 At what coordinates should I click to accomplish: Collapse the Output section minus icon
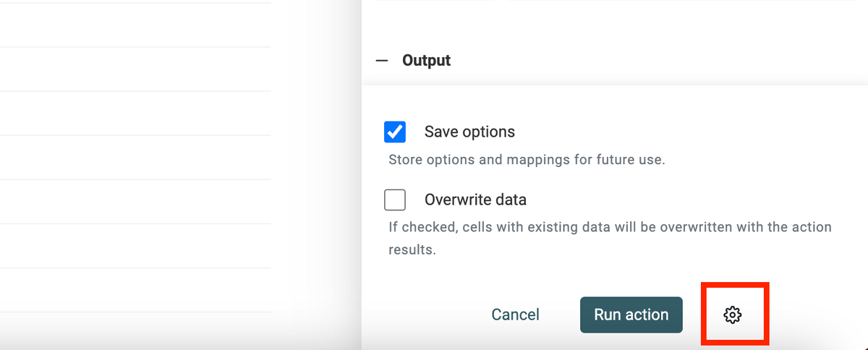[x=382, y=61]
